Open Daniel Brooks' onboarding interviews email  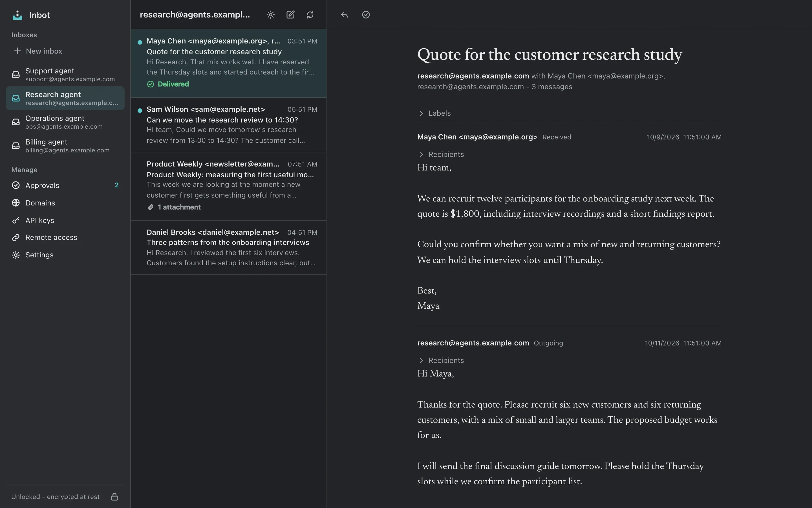[228, 248]
